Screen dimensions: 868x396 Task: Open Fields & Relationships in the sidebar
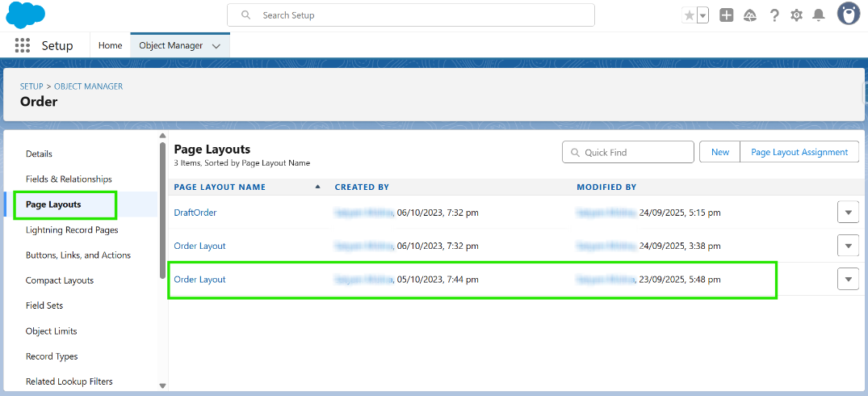point(69,179)
